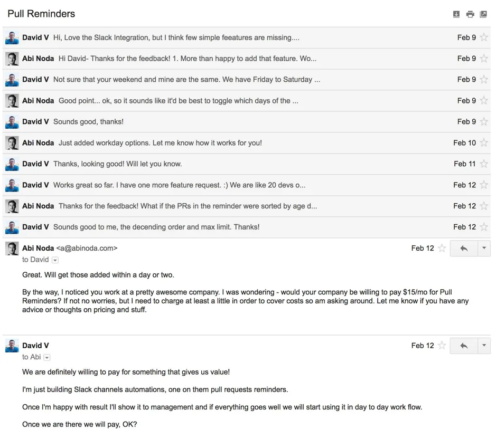Click David V's avatar in the last message
Image resolution: width=496 pixels, height=448 pixels.
pyautogui.click(x=12, y=346)
